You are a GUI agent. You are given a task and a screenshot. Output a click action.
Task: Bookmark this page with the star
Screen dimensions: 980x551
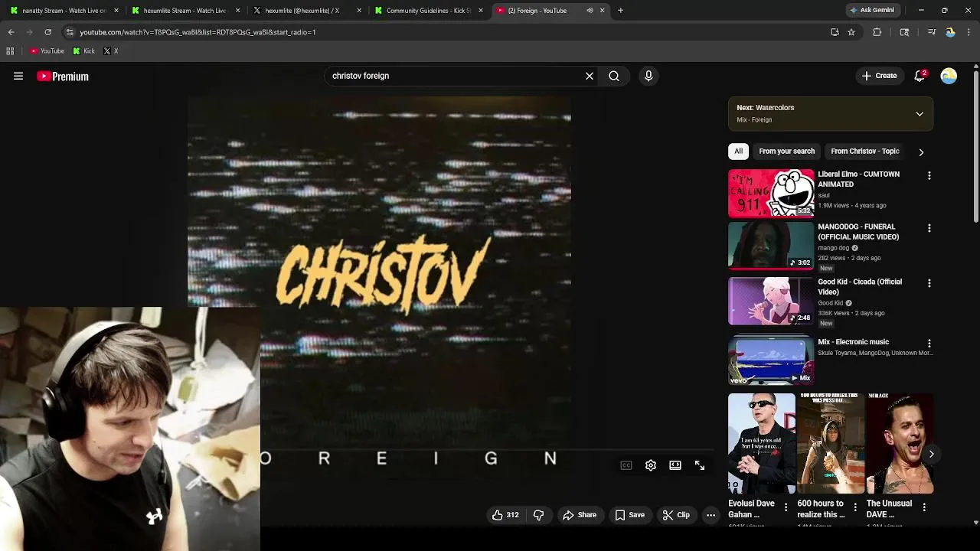click(x=851, y=32)
